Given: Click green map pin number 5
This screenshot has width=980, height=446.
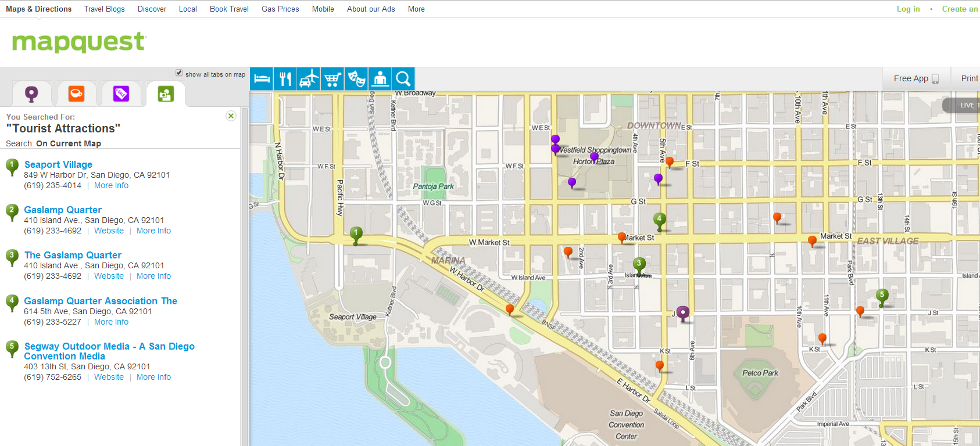Looking at the screenshot, I should click(882, 296).
